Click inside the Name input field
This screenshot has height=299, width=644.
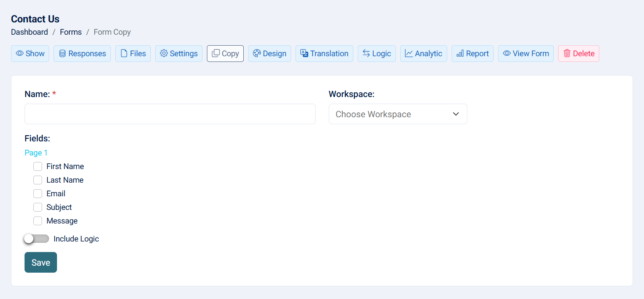(x=170, y=114)
